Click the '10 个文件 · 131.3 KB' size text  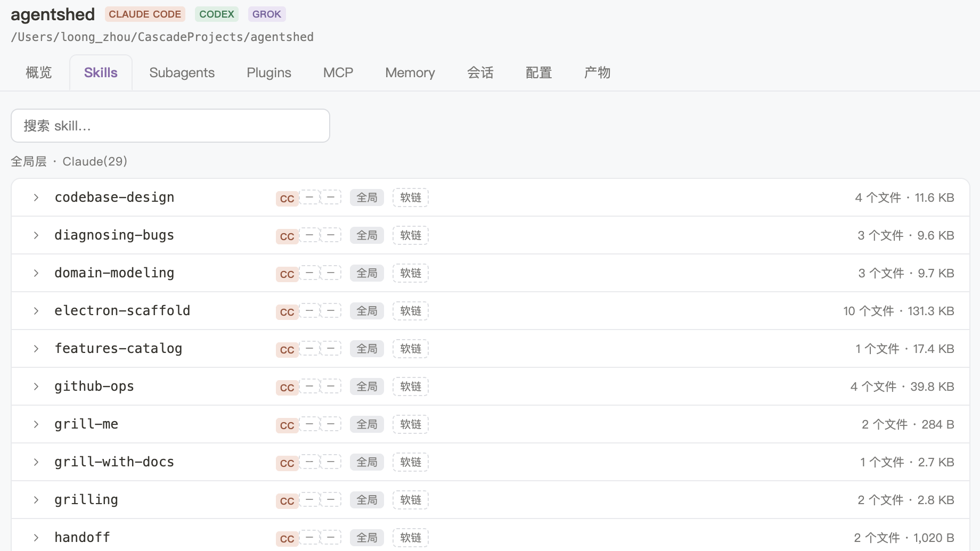(x=899, y=311)
